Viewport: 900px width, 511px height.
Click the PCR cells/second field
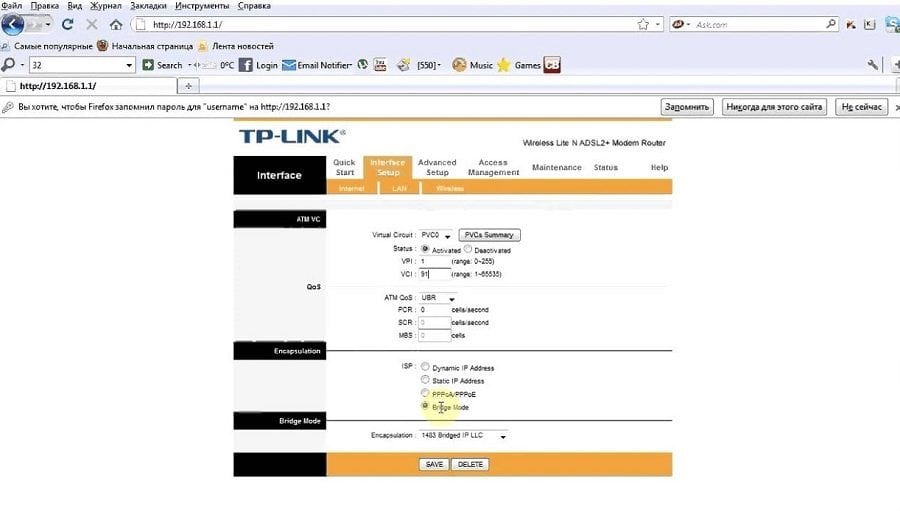[434, 309]
